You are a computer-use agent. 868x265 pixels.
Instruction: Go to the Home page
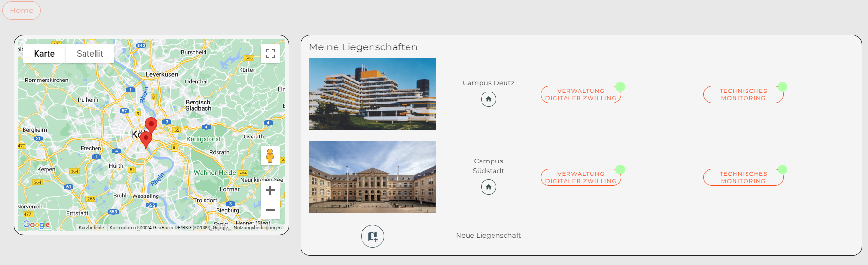(22, 11)
